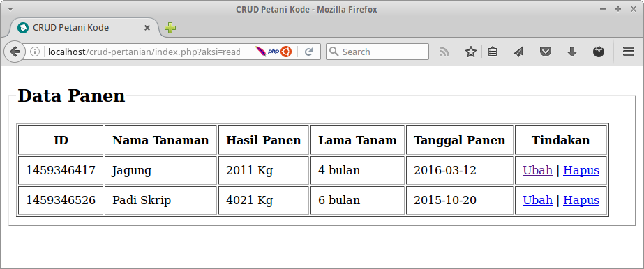Viewport: 644px width, 269px height.
Task: Click the Ubuntu logo icon in address bar
Action: pyautogui.click(x=286, y=52)
